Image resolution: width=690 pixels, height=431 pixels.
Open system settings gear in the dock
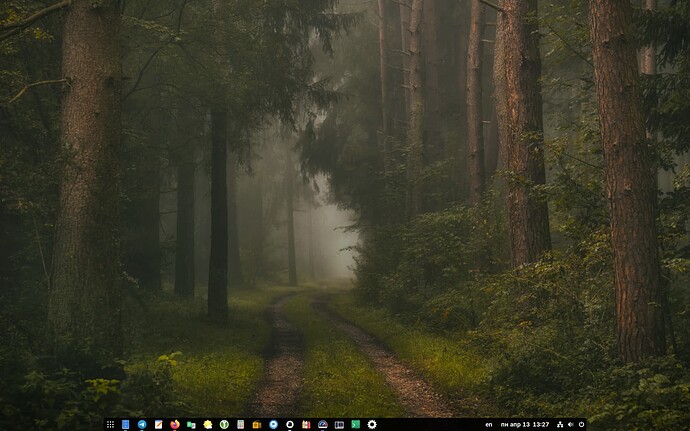point(372,424)
